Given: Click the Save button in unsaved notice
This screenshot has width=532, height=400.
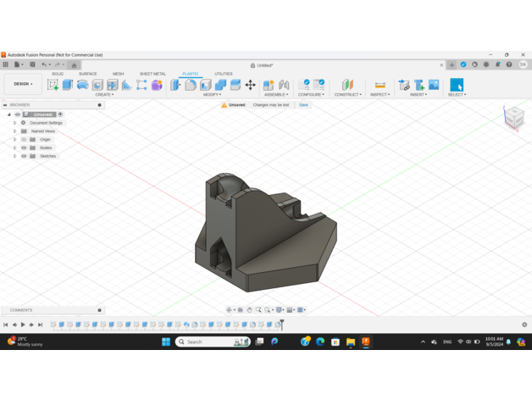Looking at the screenshot, I should tap(303, 105).
